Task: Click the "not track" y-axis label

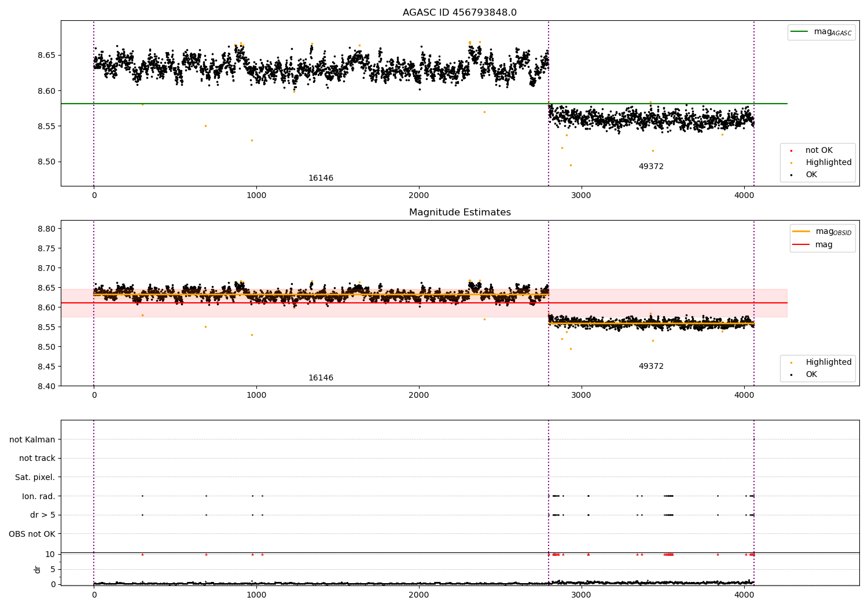Action: [x=37, y=459]
